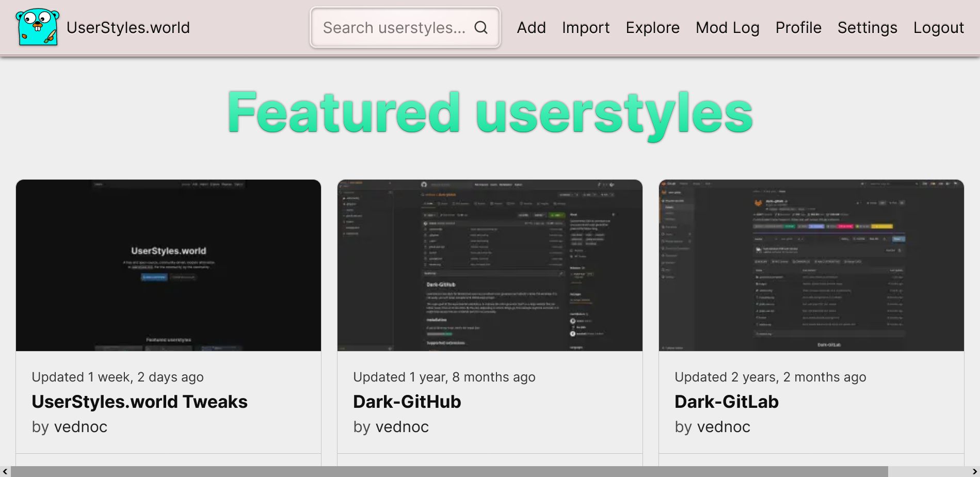Go to the Explore page
This screenshot has height=477, width=980.
click(652, 27)
